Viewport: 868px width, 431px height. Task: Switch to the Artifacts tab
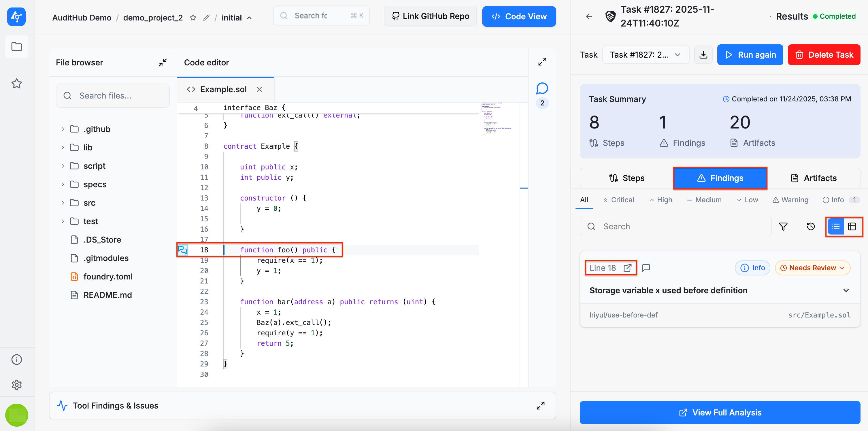click(814, 178)
